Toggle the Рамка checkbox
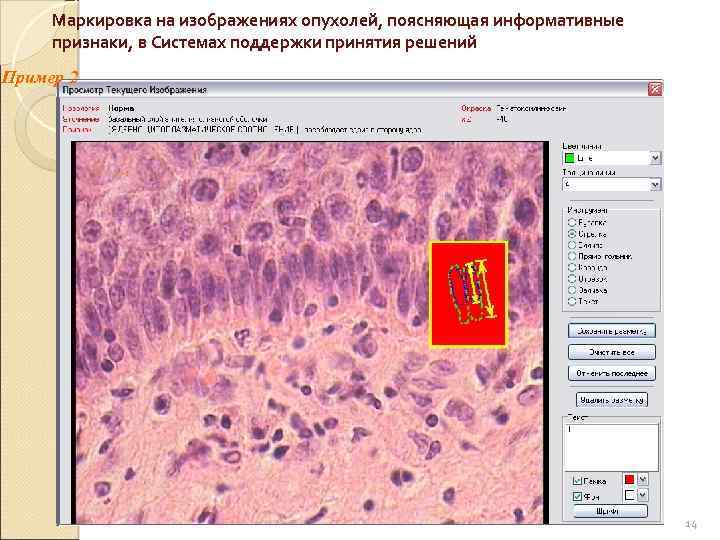 click(x=578, y=481)
